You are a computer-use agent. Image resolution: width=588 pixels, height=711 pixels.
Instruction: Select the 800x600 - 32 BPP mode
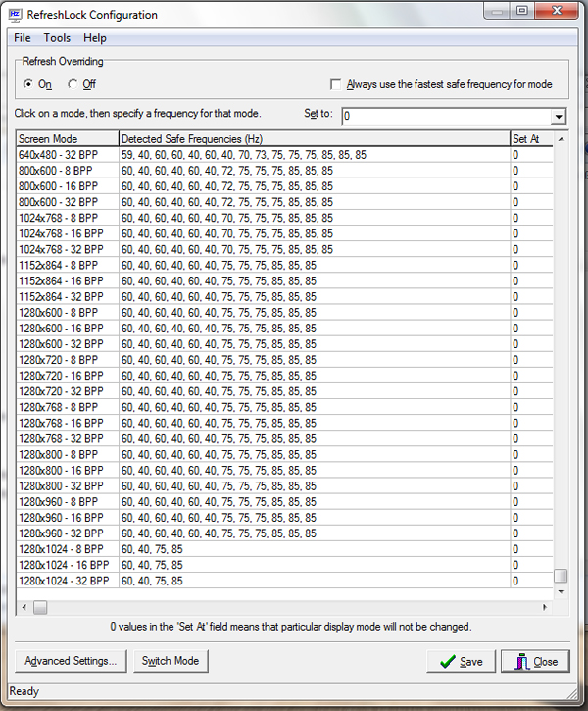(284, 202)
